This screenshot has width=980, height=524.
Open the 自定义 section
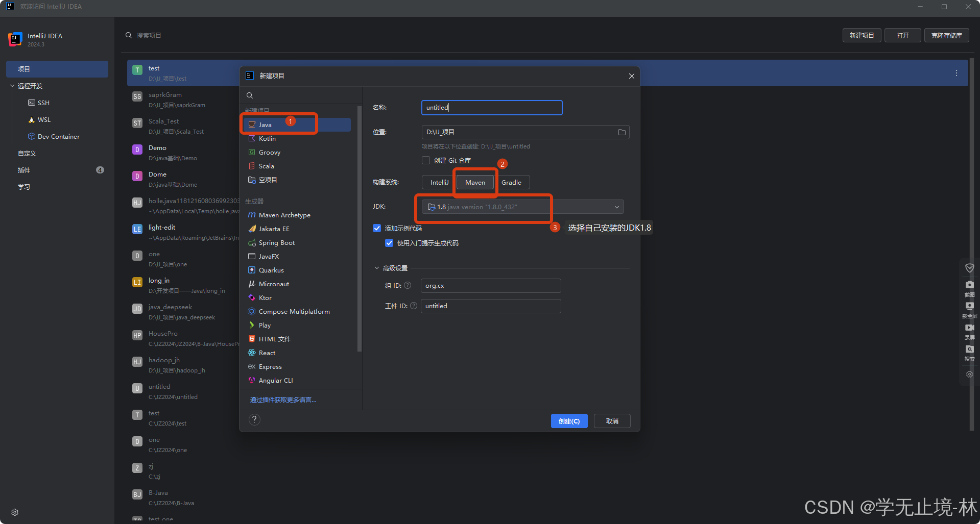(27, 153)
